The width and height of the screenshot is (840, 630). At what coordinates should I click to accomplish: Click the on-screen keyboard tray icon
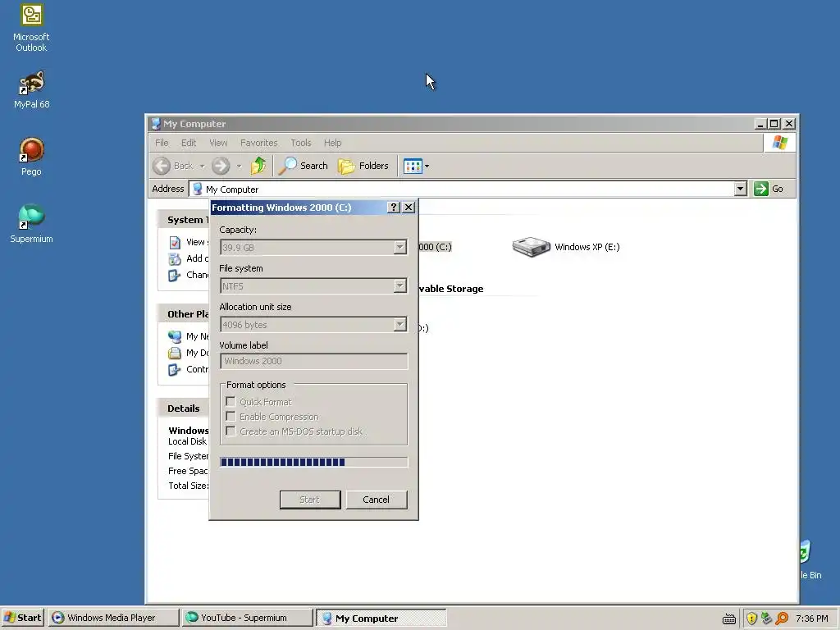[729, 619]
